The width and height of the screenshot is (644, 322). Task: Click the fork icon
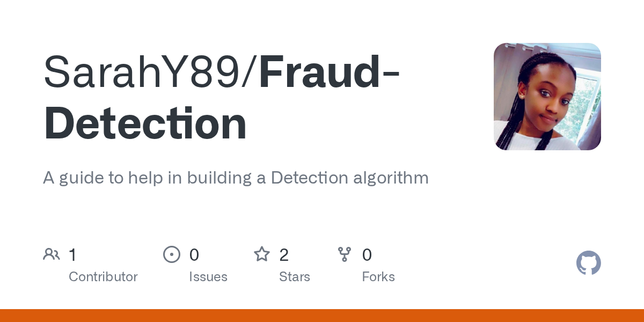(344, 254)
